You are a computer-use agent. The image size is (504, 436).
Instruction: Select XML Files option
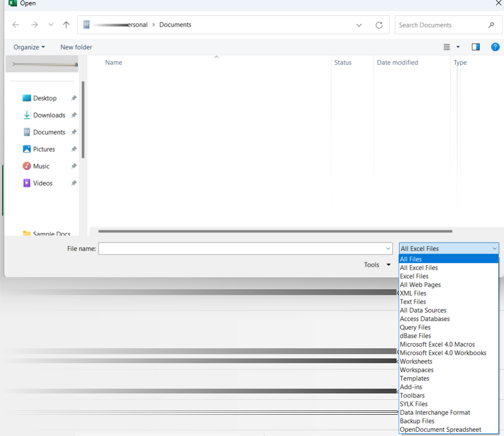(449, 293)
